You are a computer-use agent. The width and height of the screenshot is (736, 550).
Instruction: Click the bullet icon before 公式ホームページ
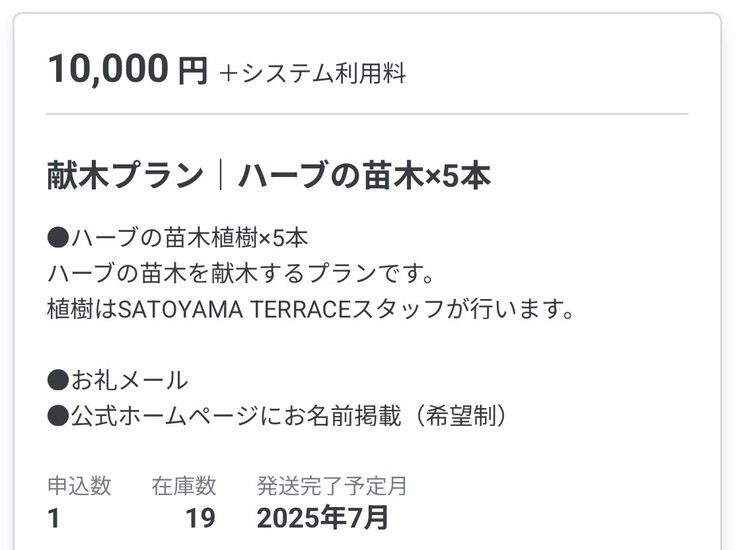[x=58, y=416]
